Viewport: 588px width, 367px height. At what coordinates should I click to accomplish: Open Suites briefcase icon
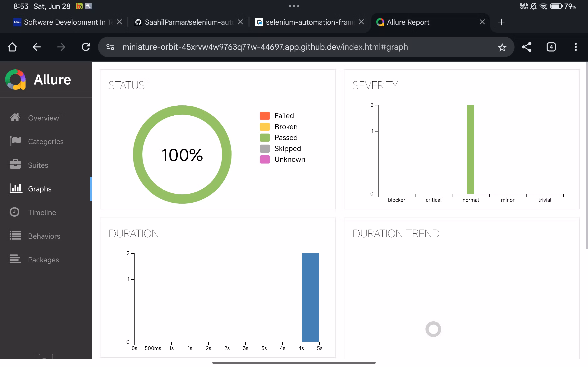15,165
